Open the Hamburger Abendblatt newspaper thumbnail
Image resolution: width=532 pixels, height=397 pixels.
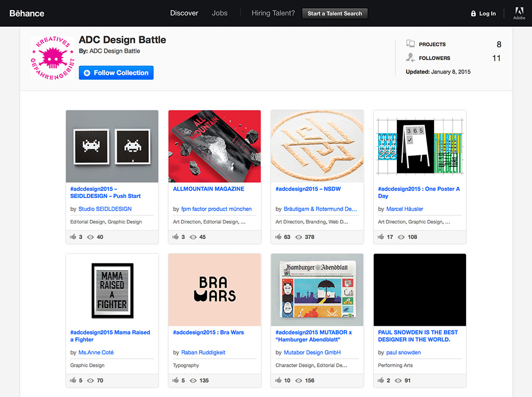click(x=317, y=290)
